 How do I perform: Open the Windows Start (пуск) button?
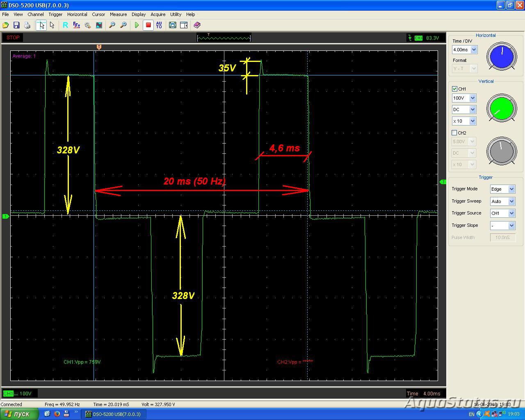[x=19, y=414]
